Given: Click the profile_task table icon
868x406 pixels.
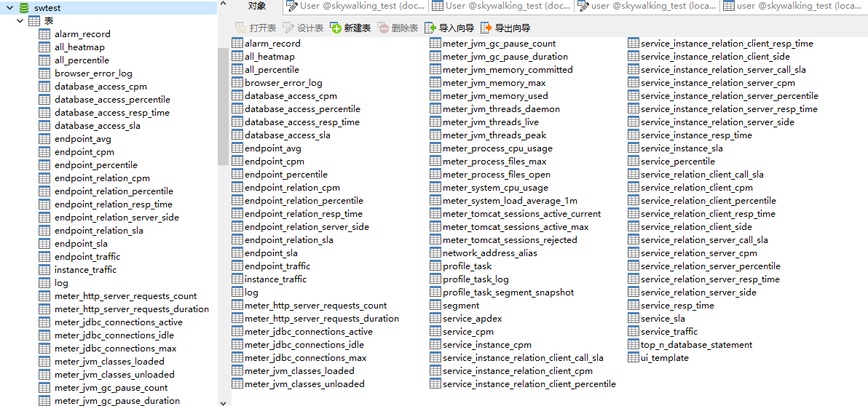Looking at the screenshot, I should 435,266.
